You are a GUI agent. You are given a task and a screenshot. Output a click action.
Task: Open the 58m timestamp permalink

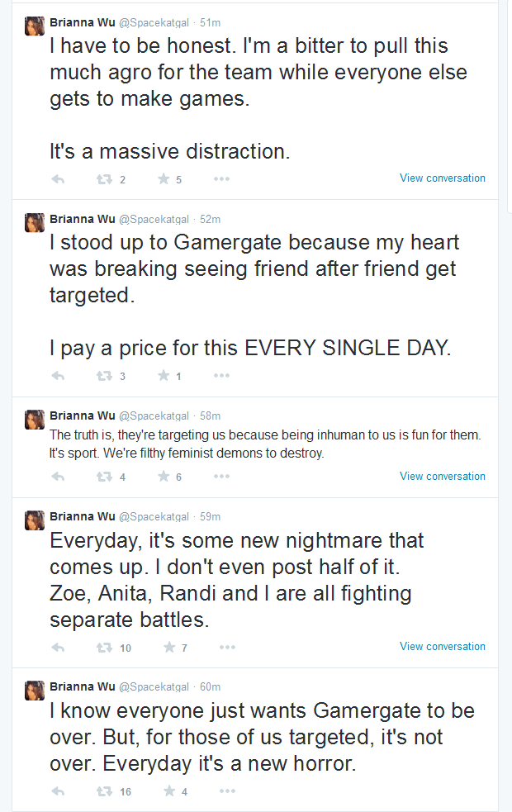(x=211, y=415)
